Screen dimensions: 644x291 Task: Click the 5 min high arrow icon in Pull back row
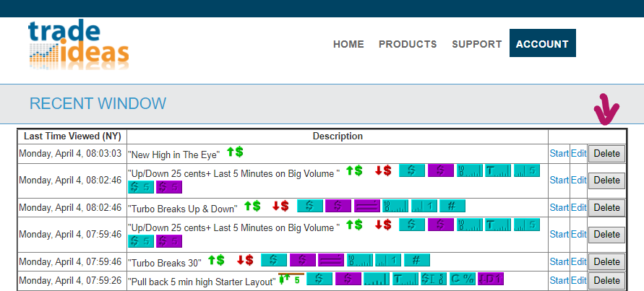(290, 279)
